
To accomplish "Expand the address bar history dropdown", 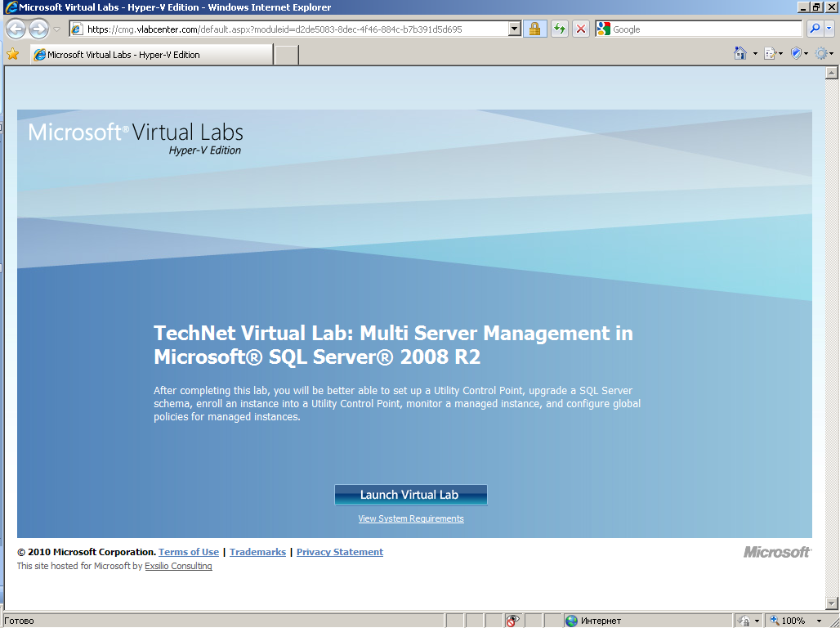I will point(514,29).
